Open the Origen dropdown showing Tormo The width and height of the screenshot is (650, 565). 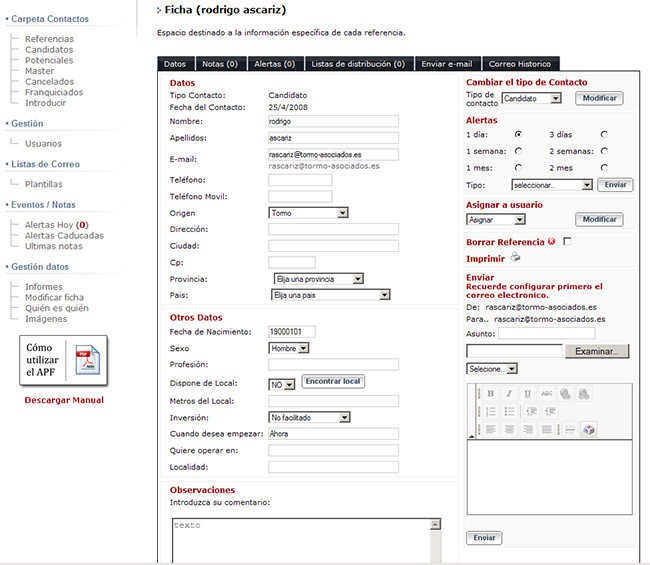tap(308, 213)
